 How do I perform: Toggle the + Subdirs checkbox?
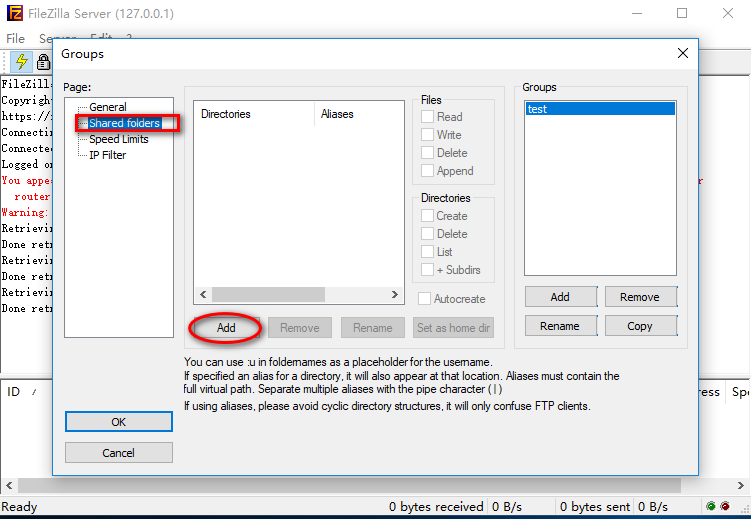[427, 270]
